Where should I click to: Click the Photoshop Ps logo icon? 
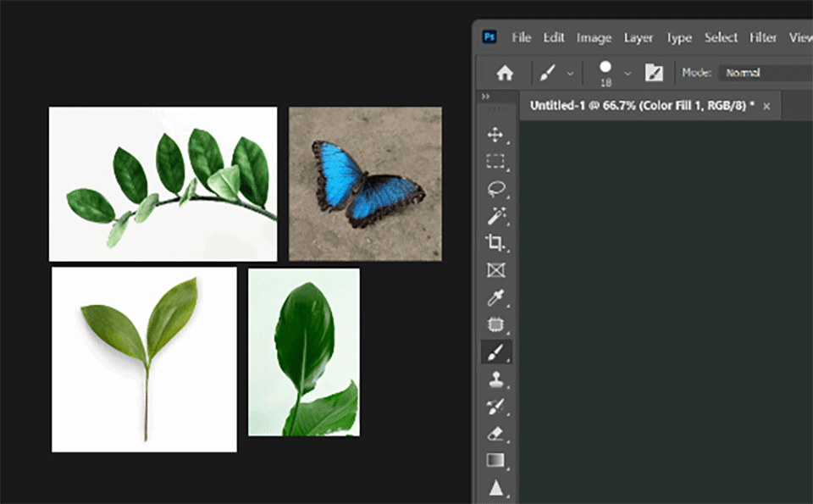click(x=489, y=36)
